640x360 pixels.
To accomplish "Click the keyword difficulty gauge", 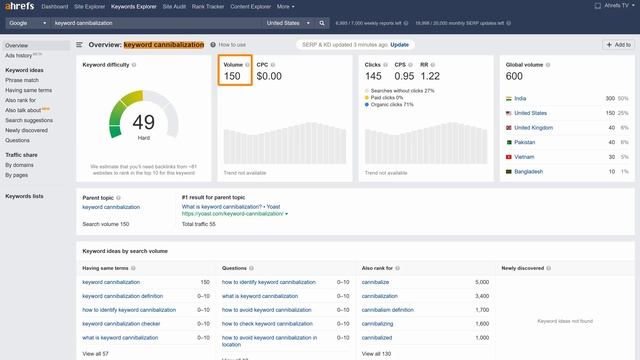I will [x=144, y=114].
